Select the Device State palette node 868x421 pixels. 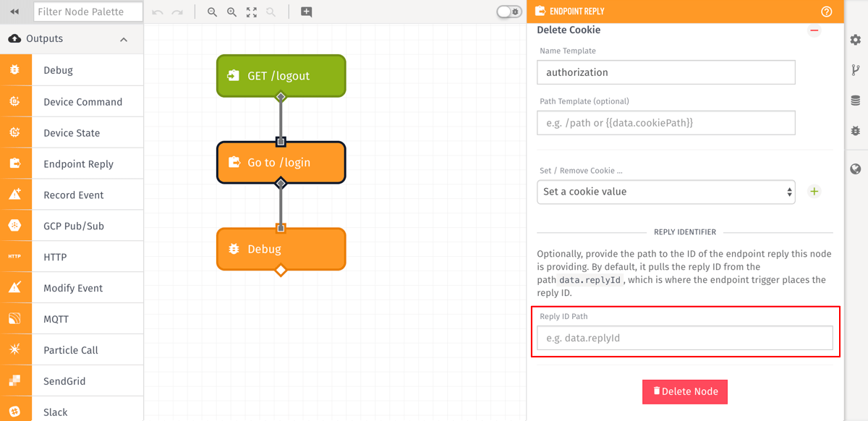tap(72, 132)
